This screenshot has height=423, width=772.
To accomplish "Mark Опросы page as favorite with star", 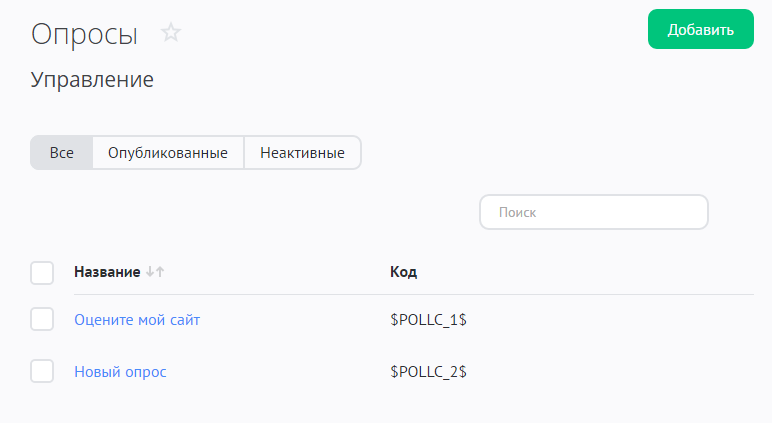I will [x=172, y=33].
